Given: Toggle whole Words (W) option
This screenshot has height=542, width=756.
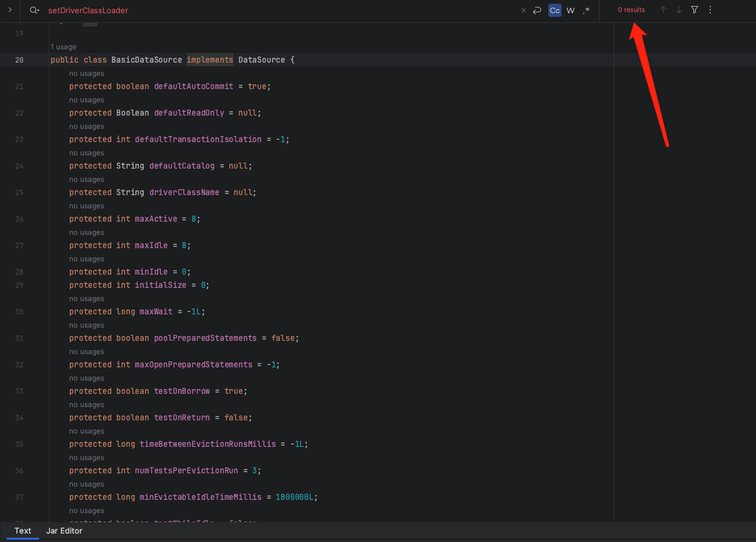Looking at the screenshot, I should point(571,10).
